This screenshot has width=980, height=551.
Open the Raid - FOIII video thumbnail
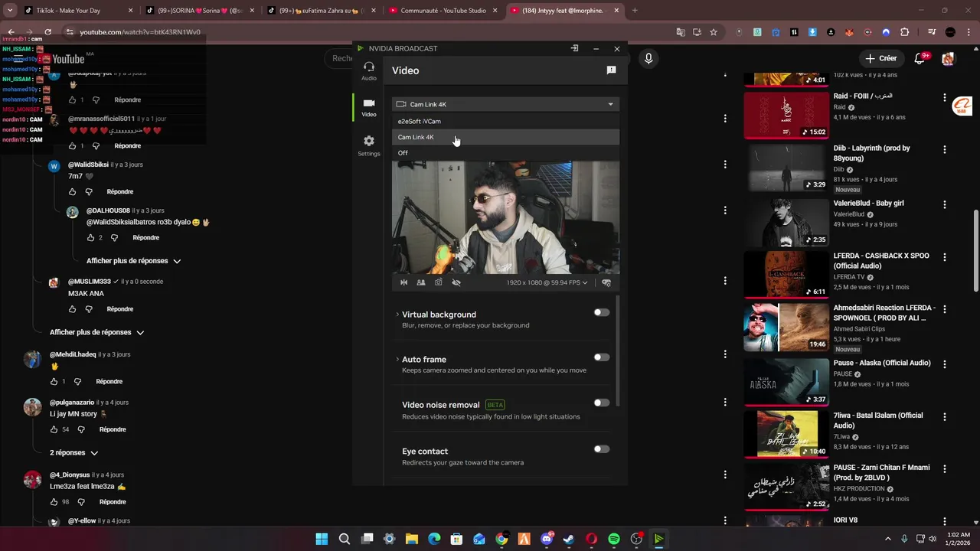pyautogui.click(x=786, y=115)
